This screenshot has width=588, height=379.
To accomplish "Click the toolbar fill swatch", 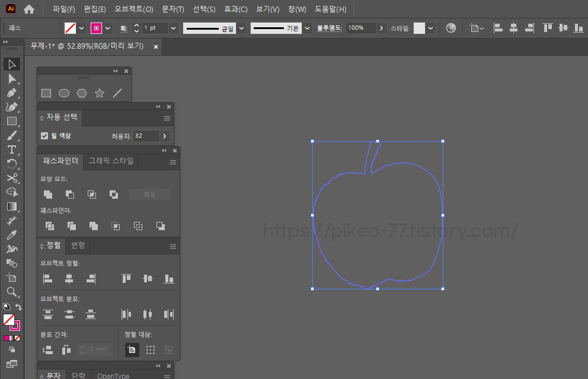I will click(x=9, y=320).
